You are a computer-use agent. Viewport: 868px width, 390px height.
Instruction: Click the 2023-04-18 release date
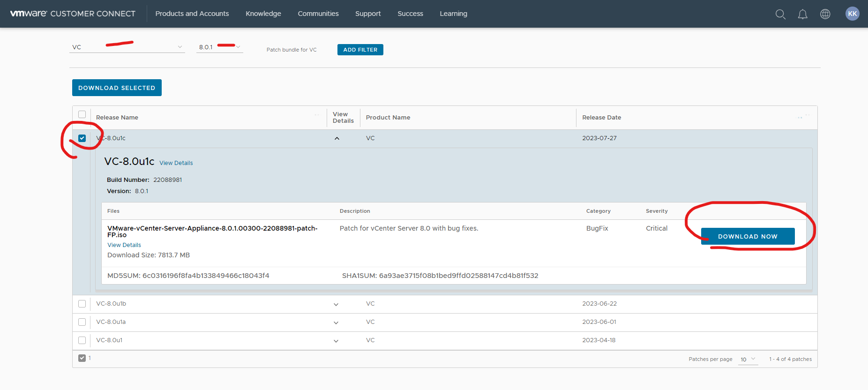point(599,340)
